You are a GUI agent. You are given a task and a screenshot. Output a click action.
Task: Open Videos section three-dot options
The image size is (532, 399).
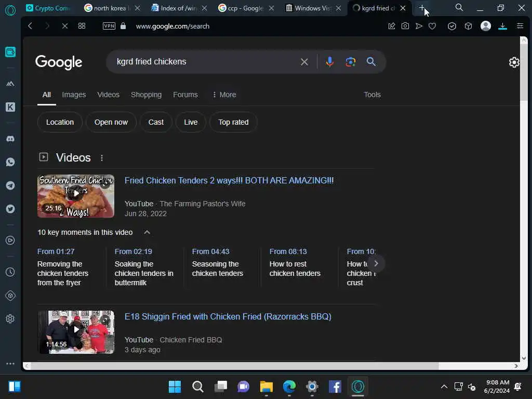(x=102, y=158)
